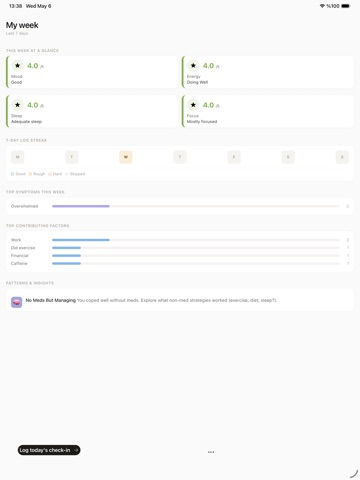Open the Focus Mostly focused card
The image size is (360, 480).
[268, 111]
